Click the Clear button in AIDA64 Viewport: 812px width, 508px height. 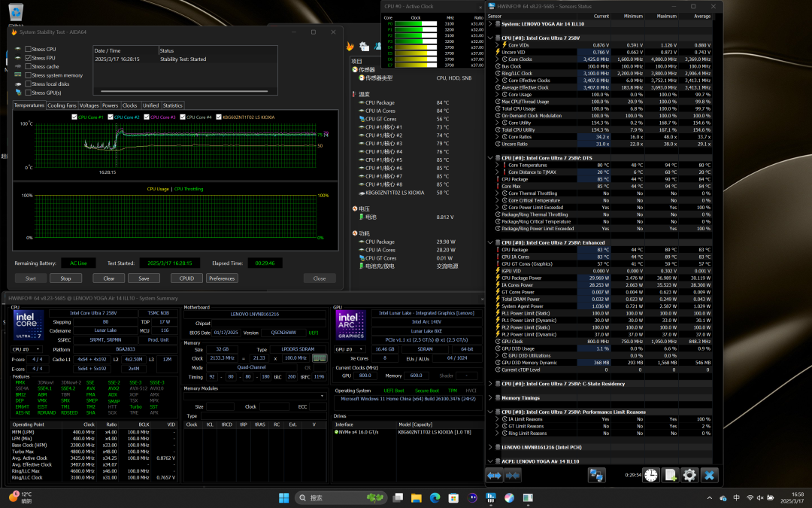point(109,278)
